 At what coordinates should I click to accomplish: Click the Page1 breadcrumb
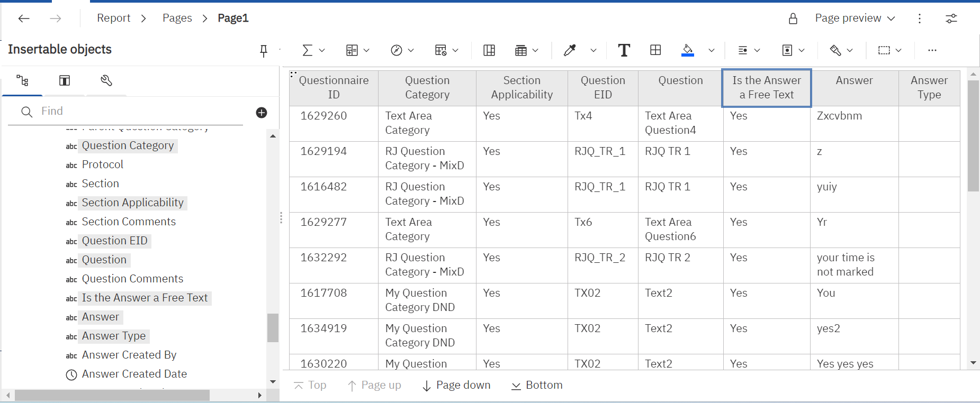233,19
